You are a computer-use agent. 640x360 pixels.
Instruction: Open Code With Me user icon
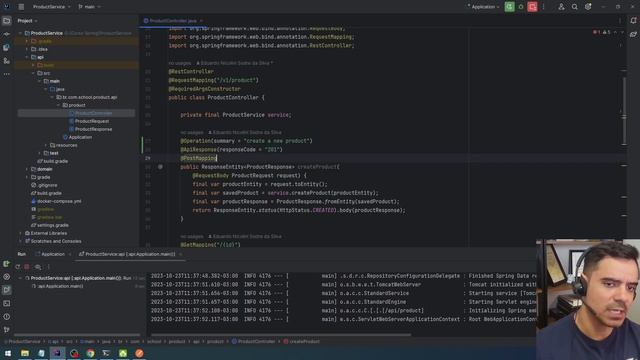tap(561, 7)
